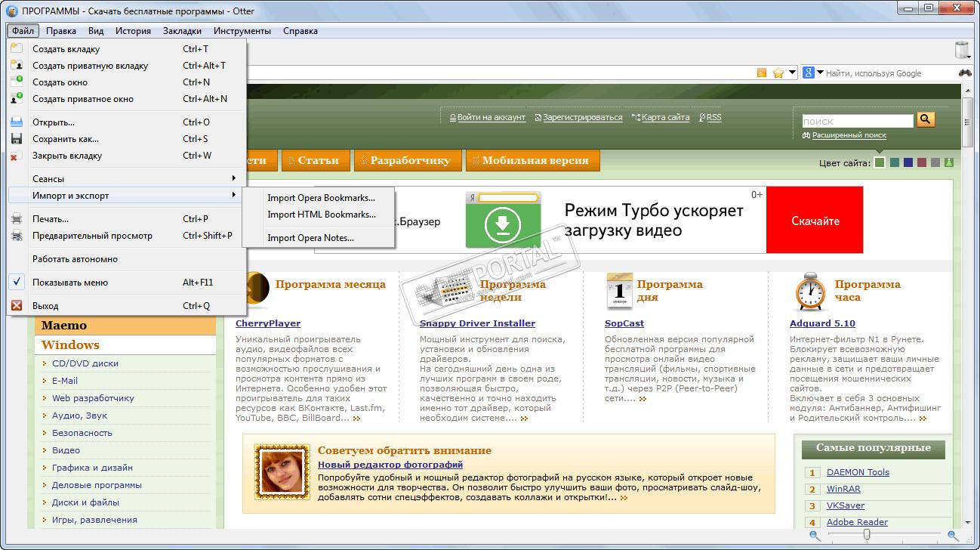Expand the Импорт и экспорт submenu

point(127,196)
